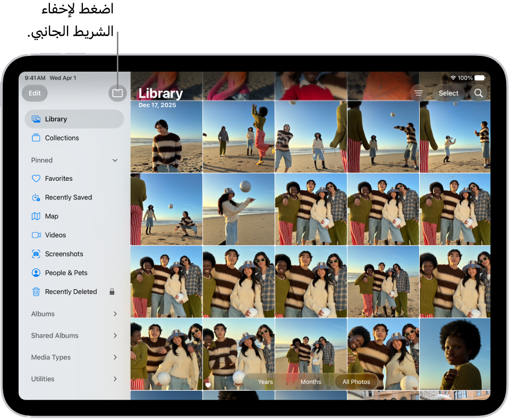Open the filter options icon next to Select

418,93
